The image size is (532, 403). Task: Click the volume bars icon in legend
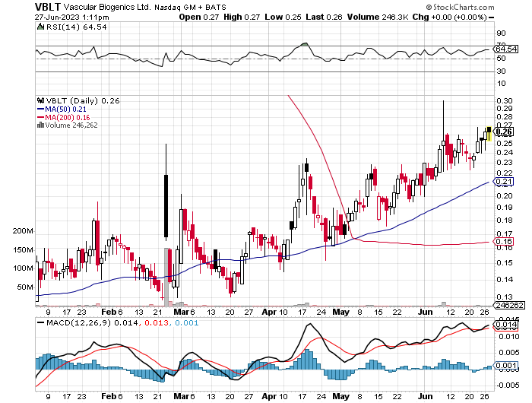pos(40,125)
